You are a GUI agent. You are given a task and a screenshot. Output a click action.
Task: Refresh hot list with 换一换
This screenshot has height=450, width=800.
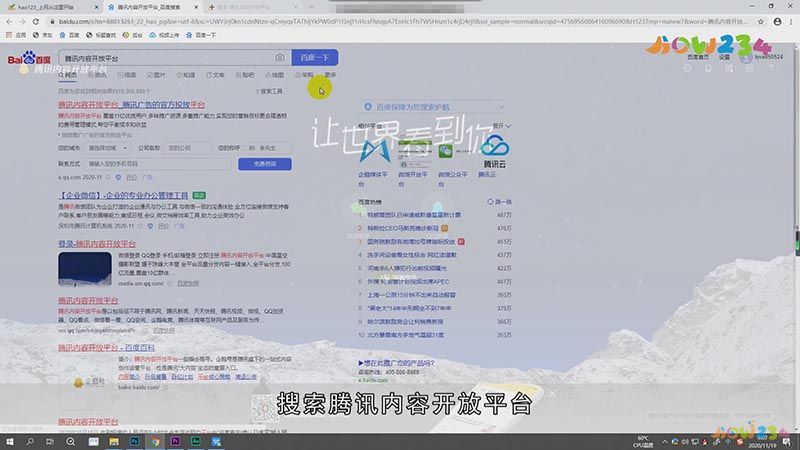[x=499, y=202]
